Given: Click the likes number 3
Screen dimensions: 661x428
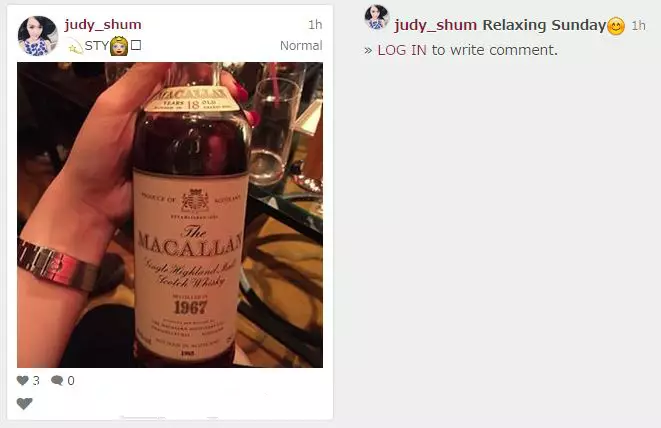Looking at the screenshot, I should 36,381.
